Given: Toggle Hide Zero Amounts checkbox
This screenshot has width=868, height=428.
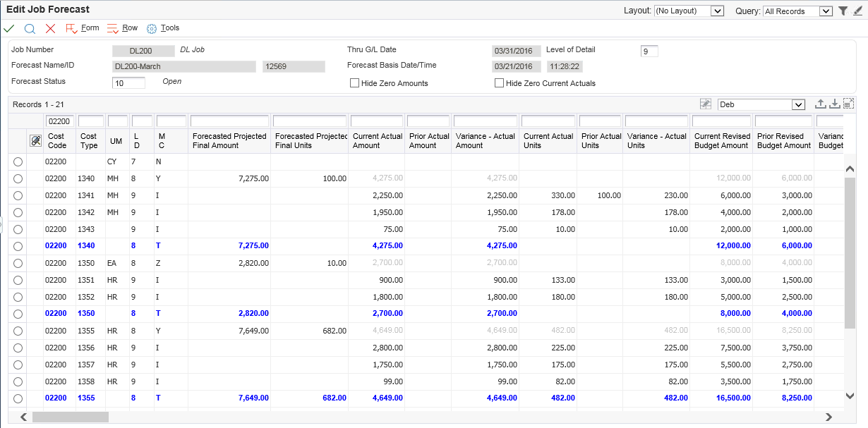Looking at the screenshot, I should pyautogui.click(x=355, y=83).
